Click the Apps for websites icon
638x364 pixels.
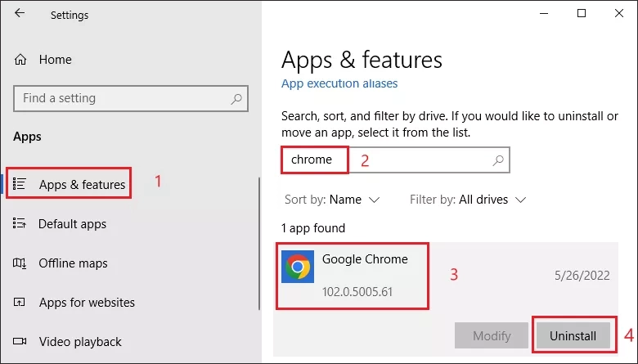pyautogui.click(x=19, y=302)
